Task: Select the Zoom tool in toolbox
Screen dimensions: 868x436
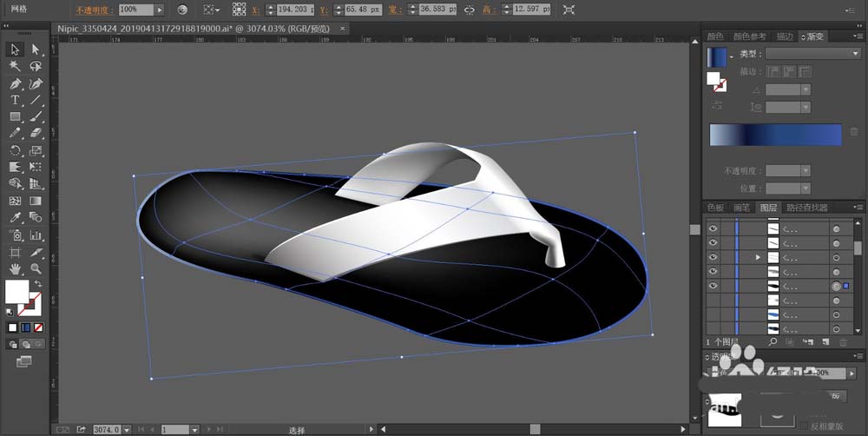Action: tap(36, 269)
